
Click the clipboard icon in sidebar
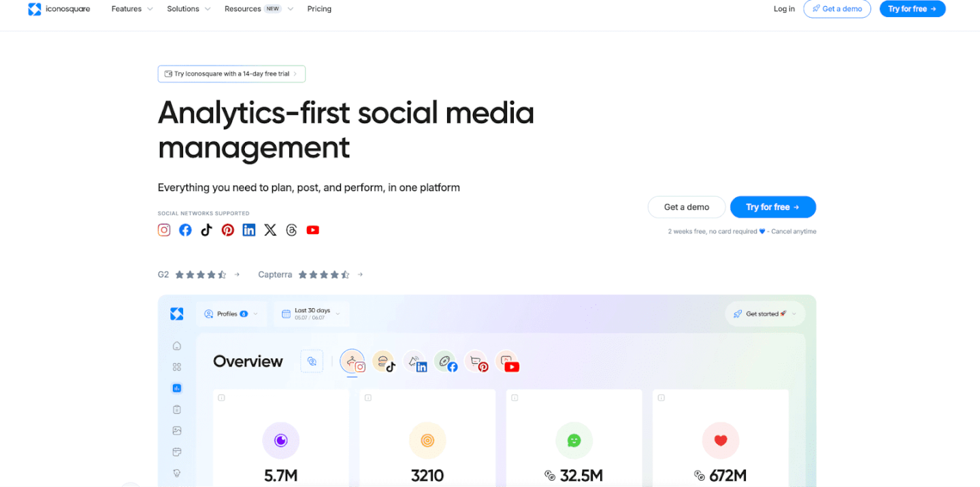click(177, 409)
